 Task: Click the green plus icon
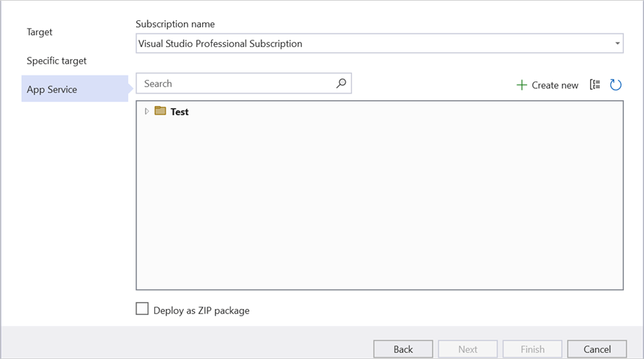tap(522, 85)
